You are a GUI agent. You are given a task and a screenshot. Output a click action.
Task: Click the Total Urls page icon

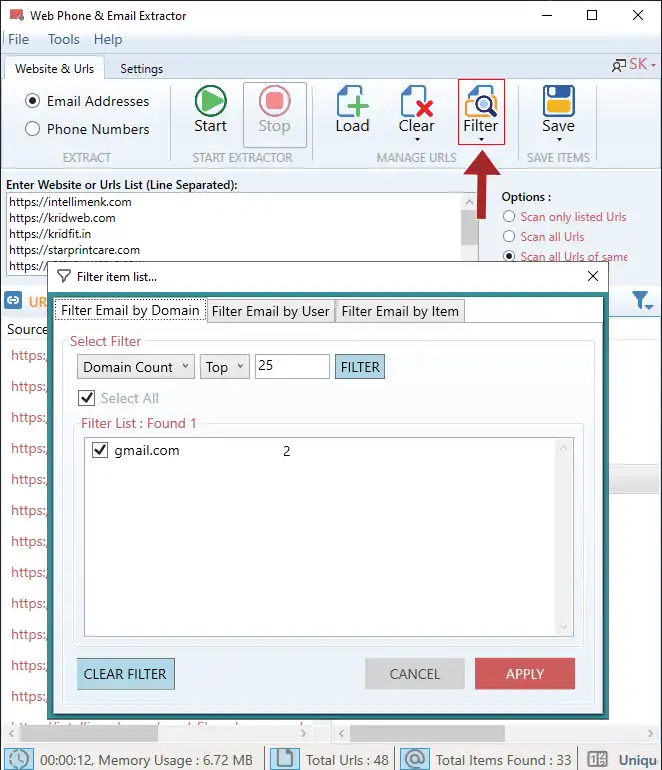(285, 759)
